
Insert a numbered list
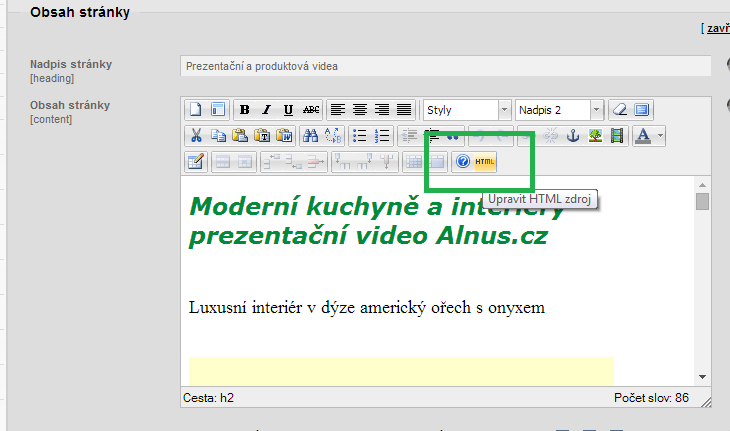(382, 136)
